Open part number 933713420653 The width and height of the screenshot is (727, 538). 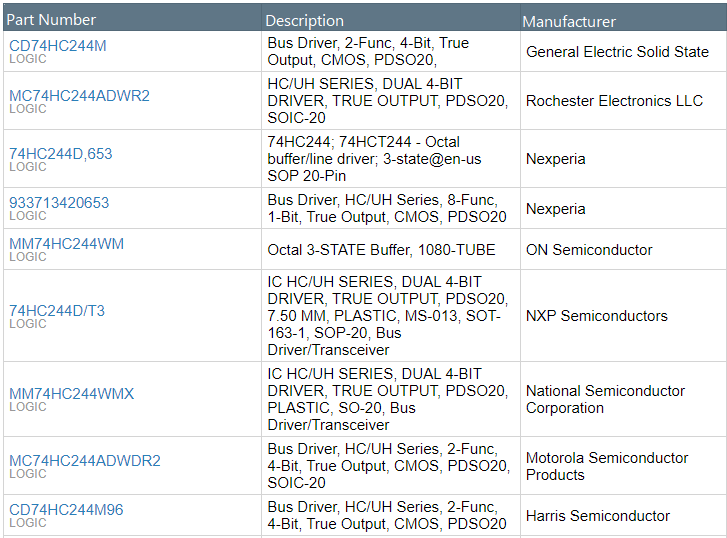coord(59,203)
